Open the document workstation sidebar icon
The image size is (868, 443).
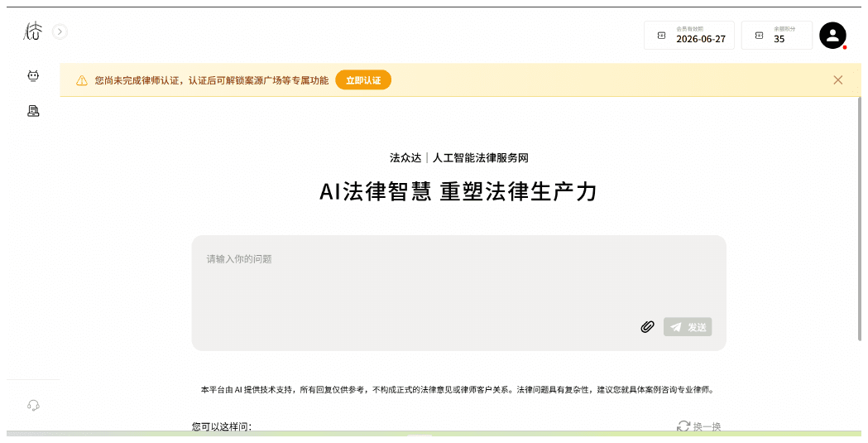tap(33, 111)
